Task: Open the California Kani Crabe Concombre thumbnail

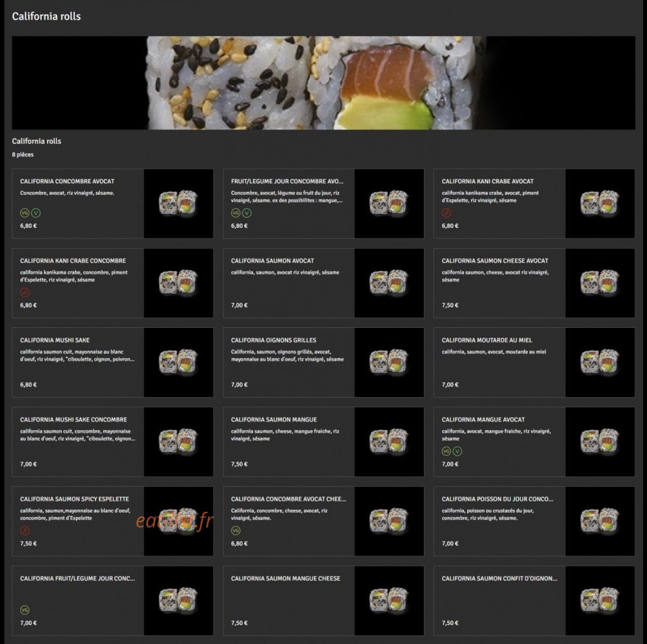Action: click(x=178, y=283)
